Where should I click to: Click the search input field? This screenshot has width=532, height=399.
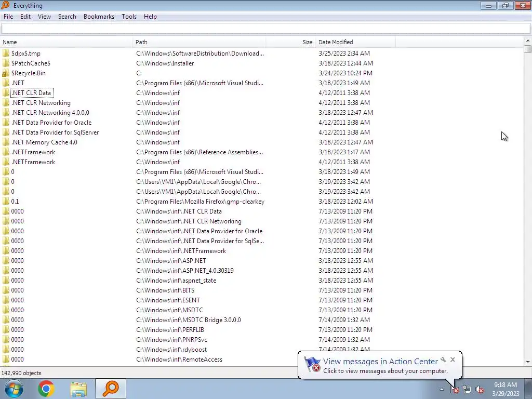tap(265, 29)
